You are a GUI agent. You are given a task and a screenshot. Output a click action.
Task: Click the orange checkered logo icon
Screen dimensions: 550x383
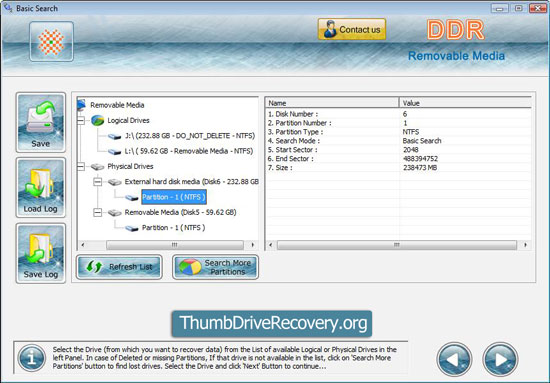pos(52,41)
